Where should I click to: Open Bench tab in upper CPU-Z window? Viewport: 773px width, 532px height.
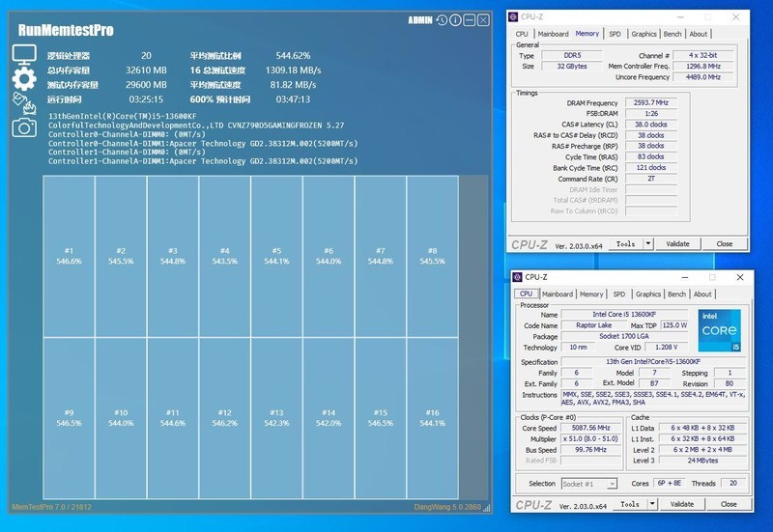673,34
